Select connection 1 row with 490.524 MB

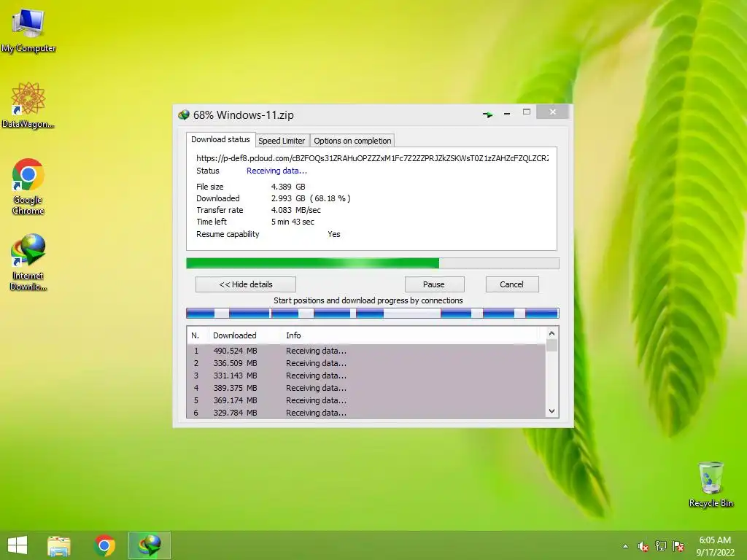pos(366,351)
